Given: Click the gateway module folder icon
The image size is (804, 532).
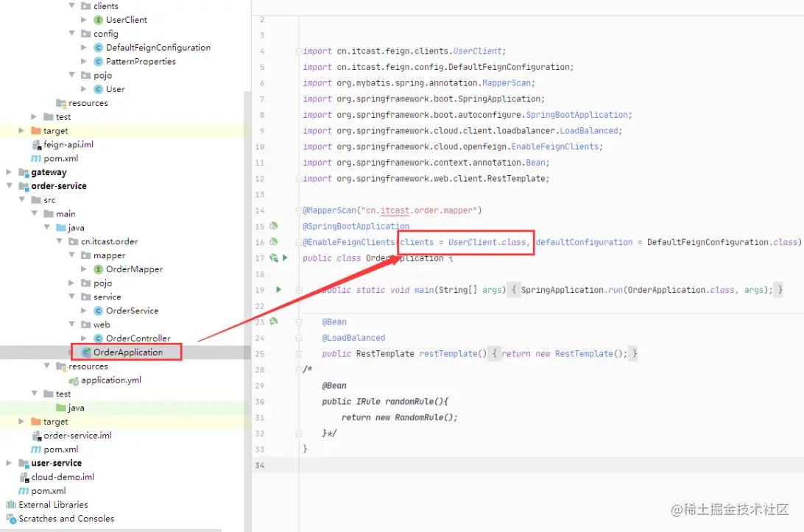Looking at the screenshot, I should 24,172.
